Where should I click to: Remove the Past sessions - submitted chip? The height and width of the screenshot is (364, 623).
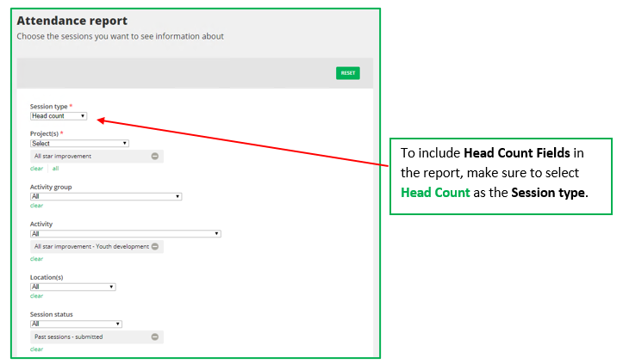coord(155,337)
